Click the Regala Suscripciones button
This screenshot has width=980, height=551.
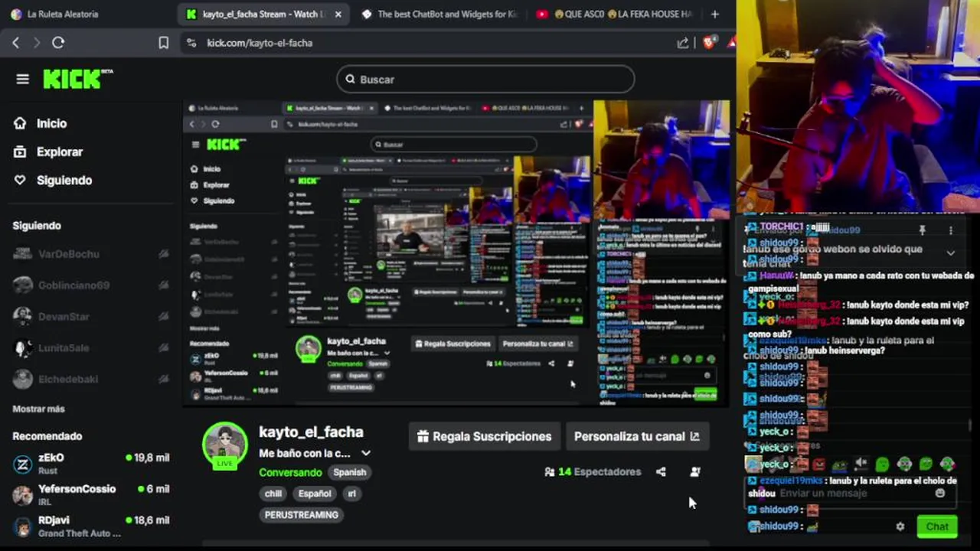[484, 436]
